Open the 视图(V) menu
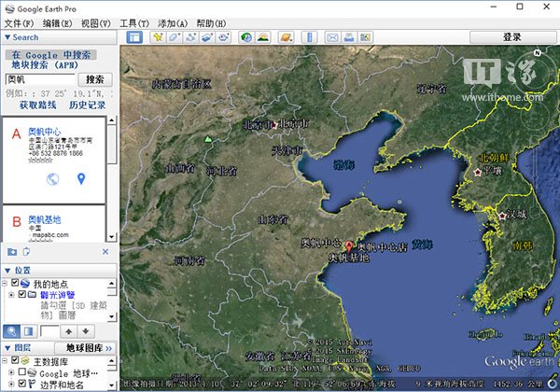Viewport: 560px width, 392px height. click(x=96, y=23)
